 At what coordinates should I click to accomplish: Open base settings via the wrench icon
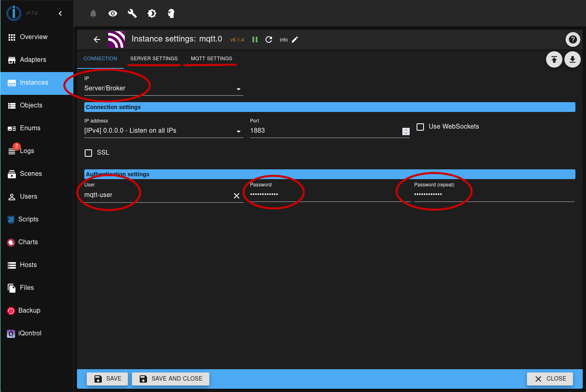tap(132, 13)
